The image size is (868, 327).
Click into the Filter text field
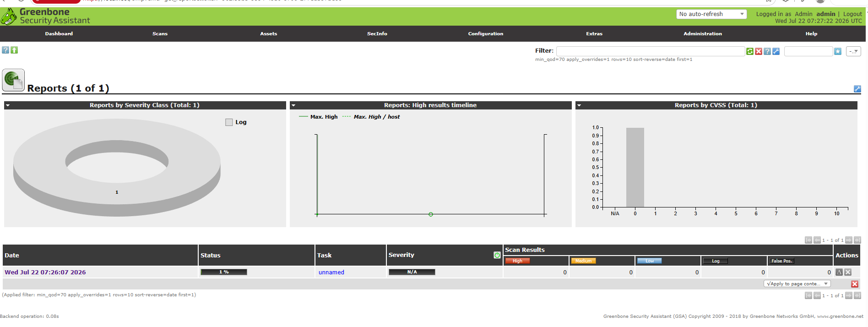pyautogui.click(x=651, y=51)
